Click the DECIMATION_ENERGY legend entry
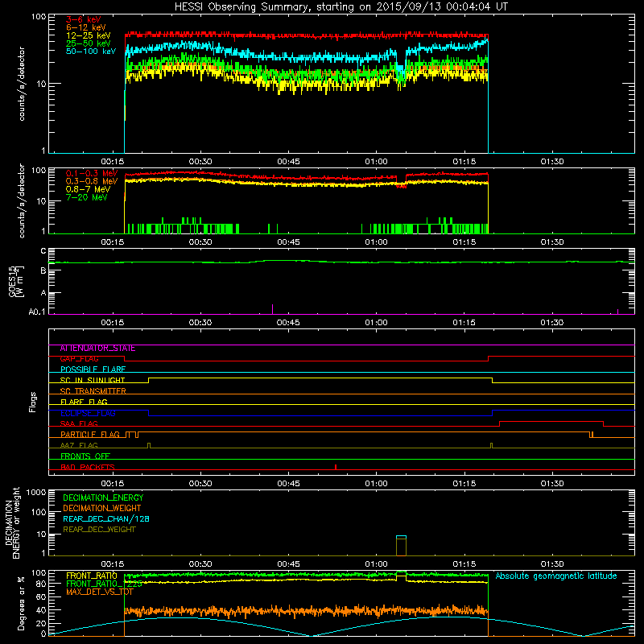 (x=103, y=497)
